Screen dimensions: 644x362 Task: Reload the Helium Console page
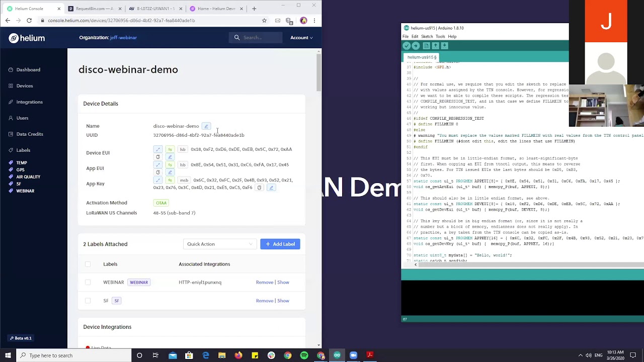coord(29,21)
